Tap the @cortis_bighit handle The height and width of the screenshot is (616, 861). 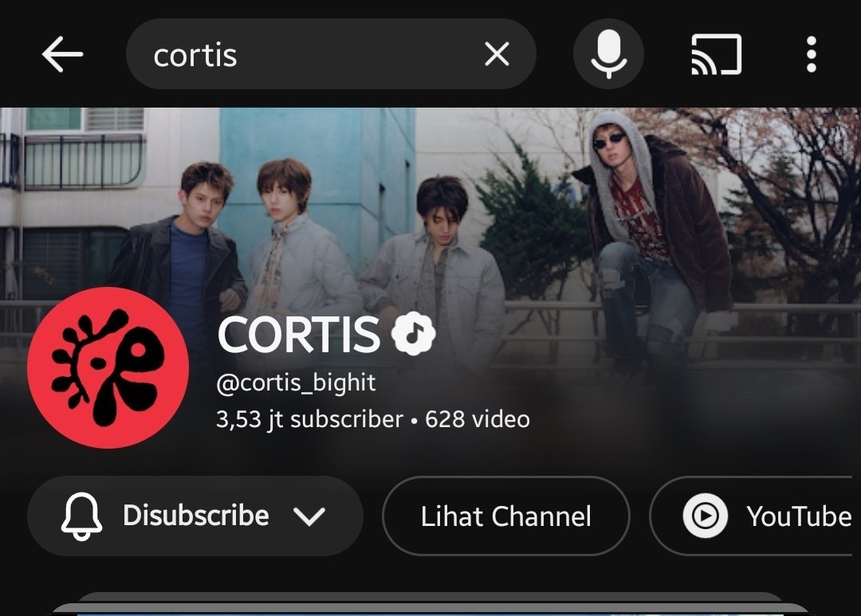(x=296, y=383)
